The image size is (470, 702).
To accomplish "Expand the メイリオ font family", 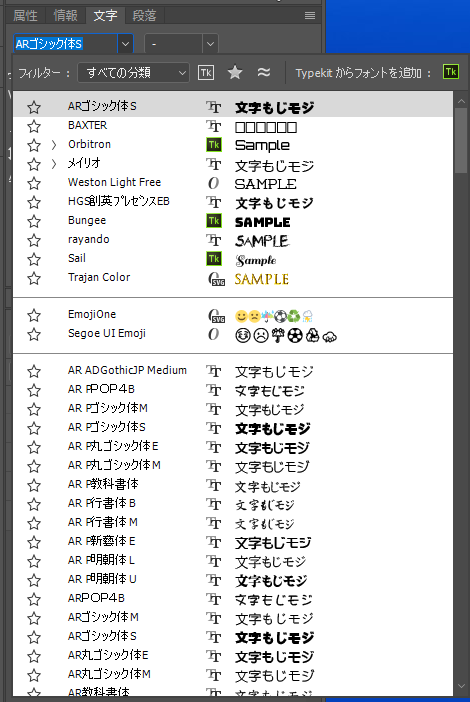I will point(54,164).
